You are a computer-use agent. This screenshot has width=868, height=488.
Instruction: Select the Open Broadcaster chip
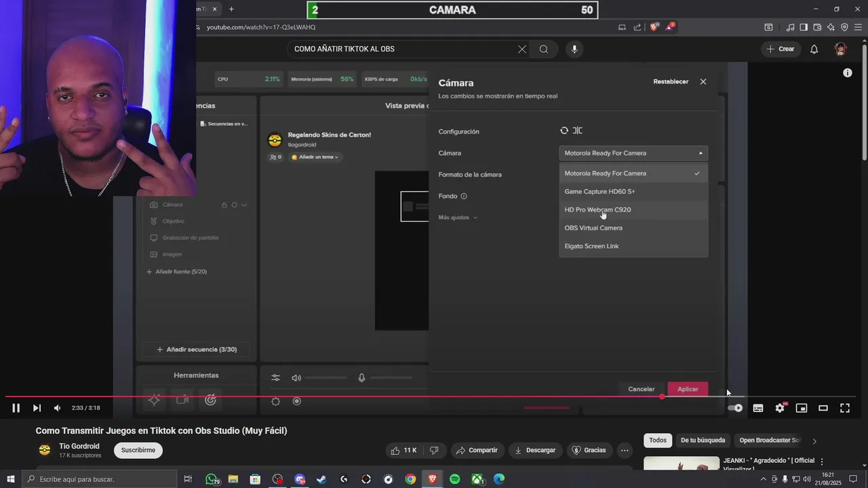point(769,441)
